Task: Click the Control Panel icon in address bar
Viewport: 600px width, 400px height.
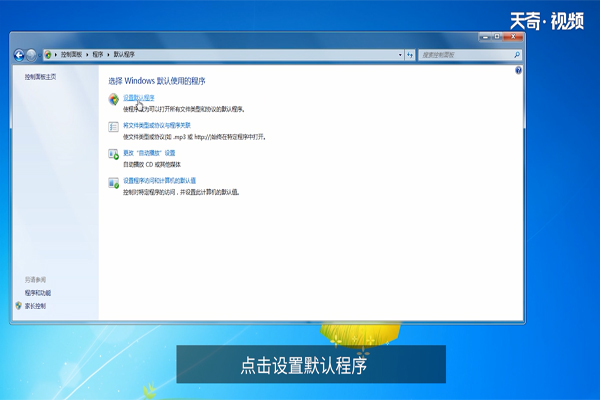Action: (48, 55)
